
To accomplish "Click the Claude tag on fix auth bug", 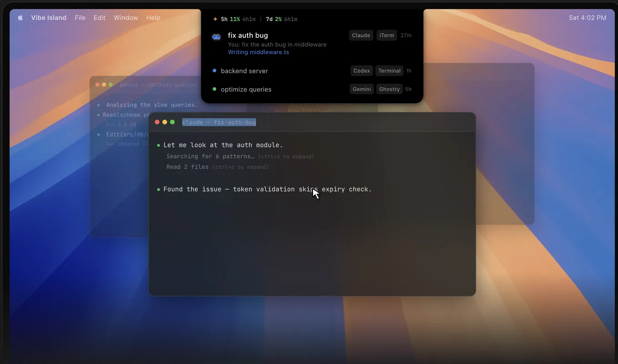I will (x=361, y=35).
